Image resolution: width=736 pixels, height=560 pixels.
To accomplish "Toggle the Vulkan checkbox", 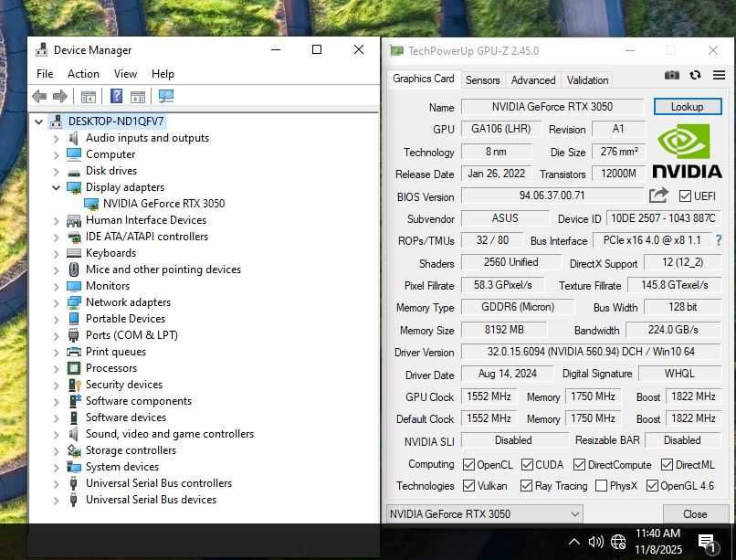I will [x=468, y=485].
